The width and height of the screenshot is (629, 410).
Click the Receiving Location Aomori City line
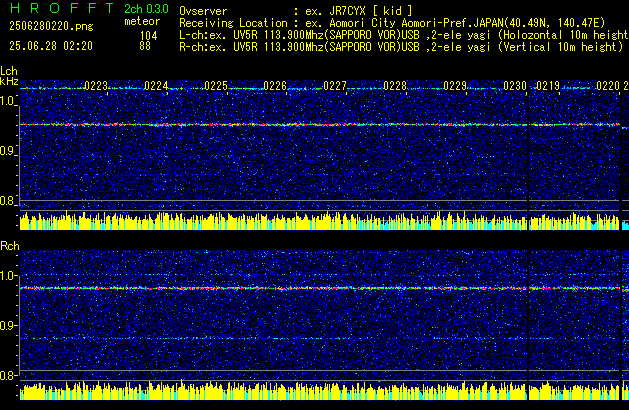click(392, 23)
